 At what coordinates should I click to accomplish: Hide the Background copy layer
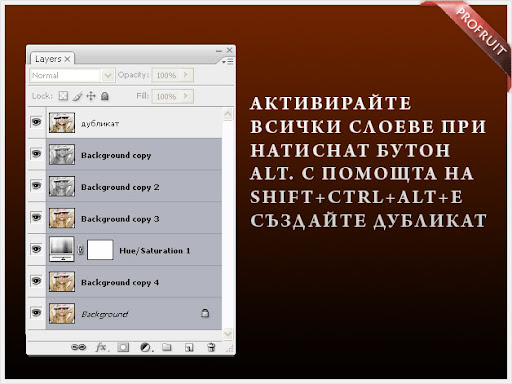(x=36, y=154)
